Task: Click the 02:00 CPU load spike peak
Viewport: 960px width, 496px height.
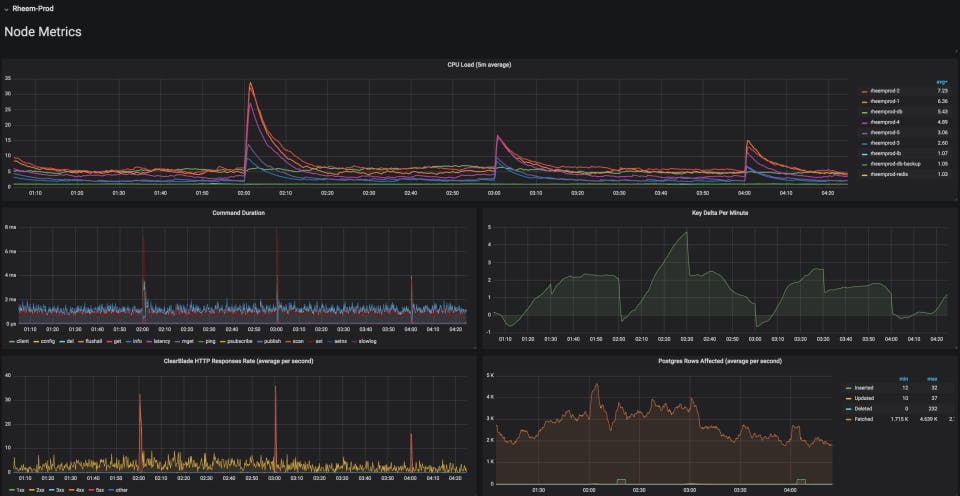Action: coord(250,83)
